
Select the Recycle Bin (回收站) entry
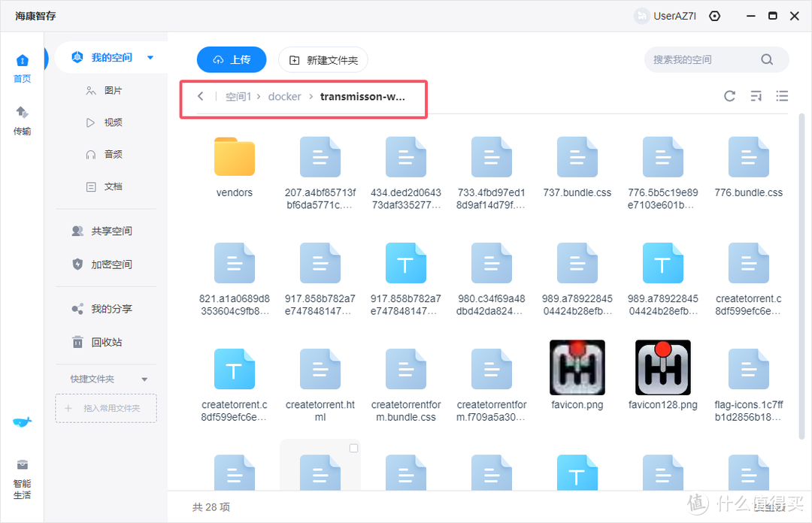click(x=106, y=342)
